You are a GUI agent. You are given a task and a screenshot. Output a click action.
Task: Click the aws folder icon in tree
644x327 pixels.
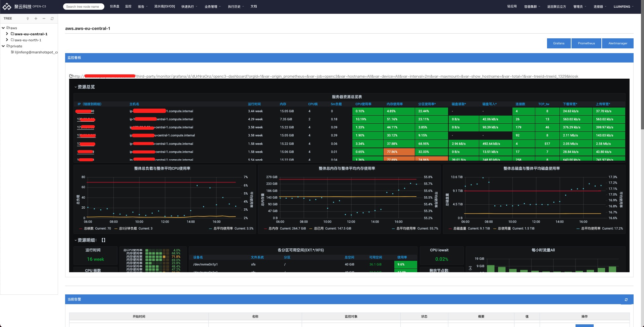8,28
